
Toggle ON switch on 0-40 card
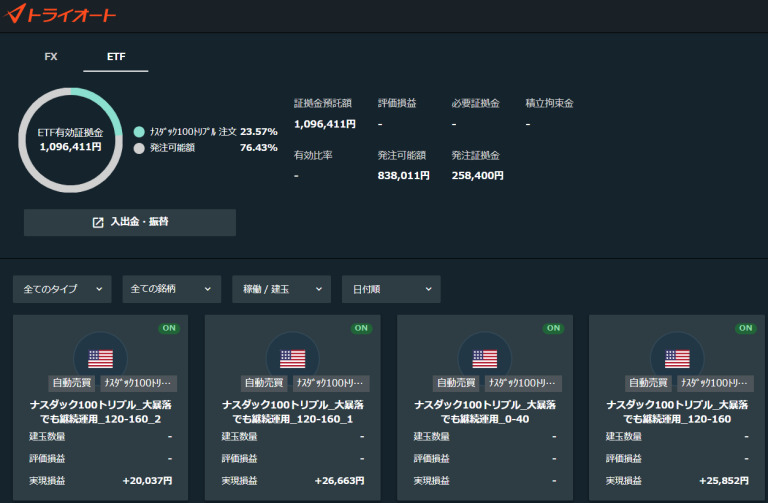pos(553,328)
